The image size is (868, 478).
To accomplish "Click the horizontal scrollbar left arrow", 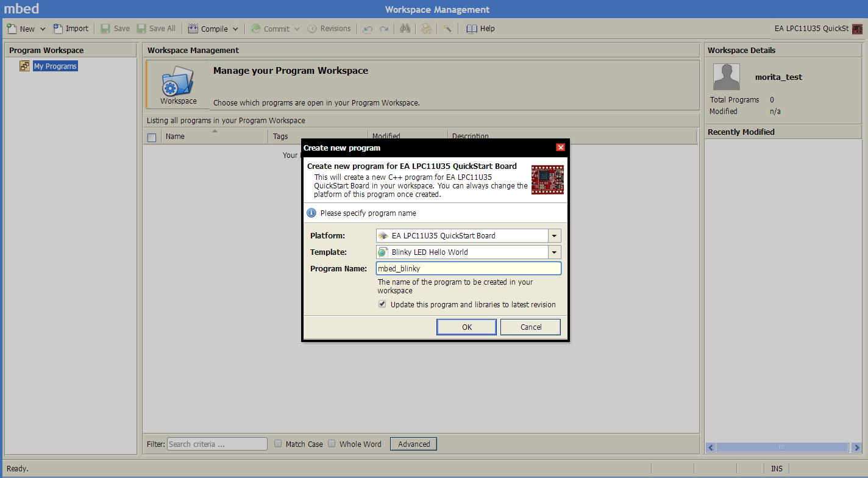I will click(x=711, y=448).
